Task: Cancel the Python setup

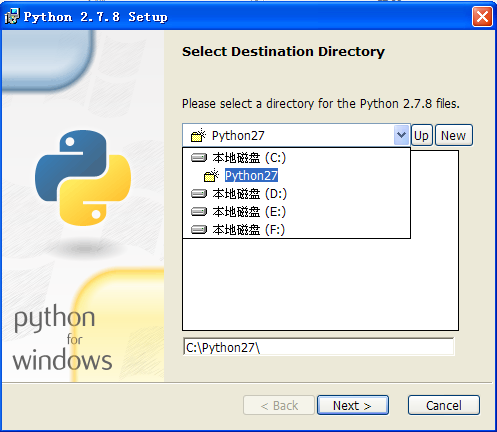Action: click(444, 405)
